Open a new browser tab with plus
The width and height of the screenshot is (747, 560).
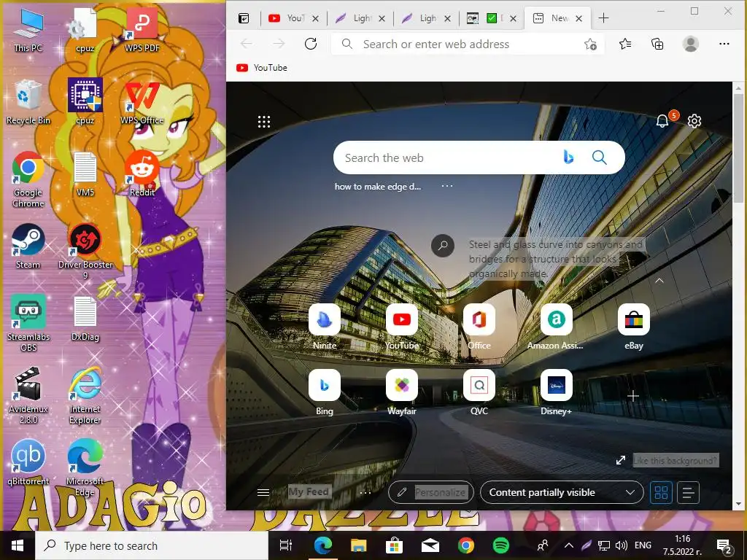point(603,18)
